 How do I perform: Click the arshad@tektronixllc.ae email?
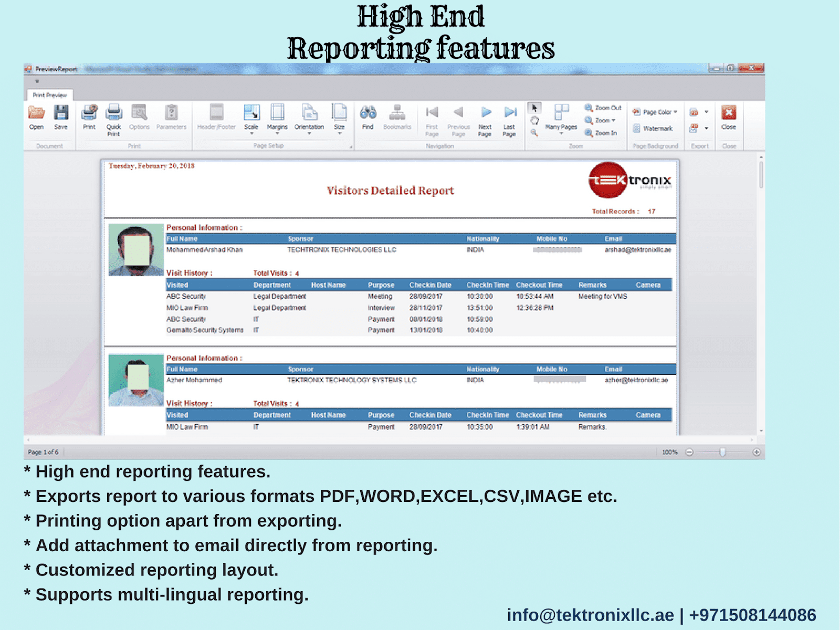637,250
